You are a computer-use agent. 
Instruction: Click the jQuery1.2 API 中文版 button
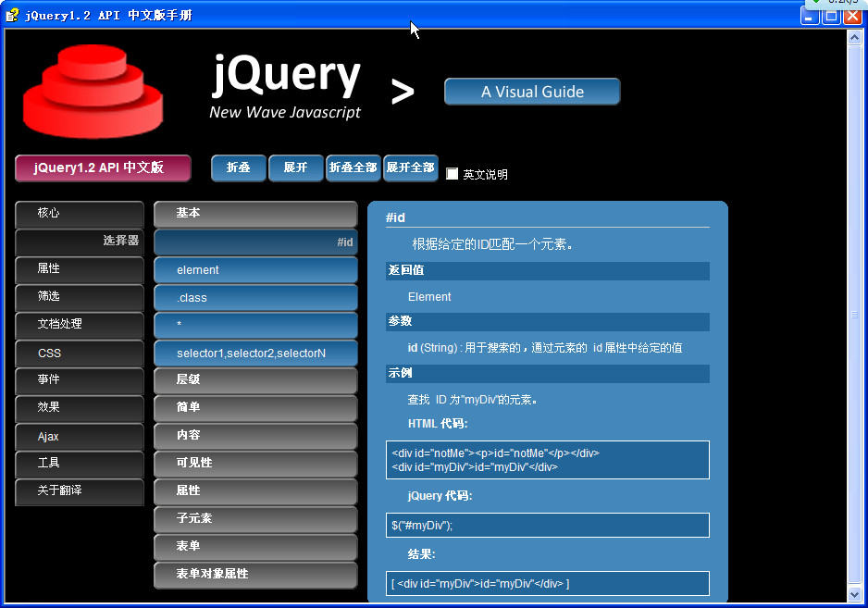coord(103,168)
